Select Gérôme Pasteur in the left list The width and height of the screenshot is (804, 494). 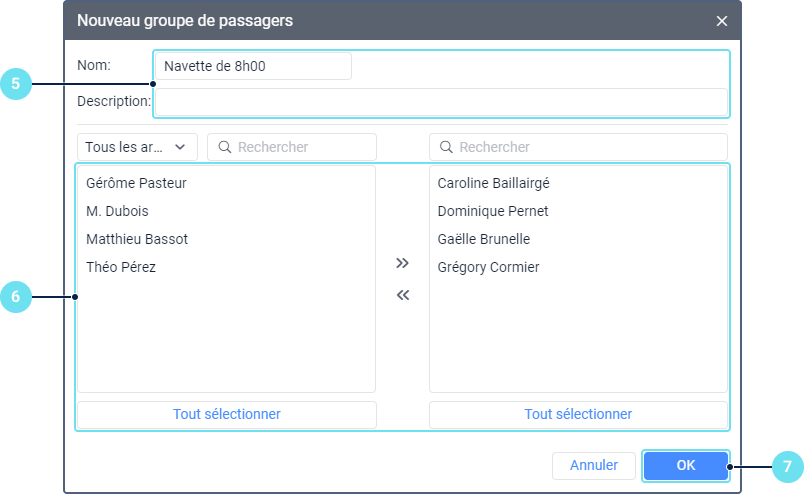point(137,183)
